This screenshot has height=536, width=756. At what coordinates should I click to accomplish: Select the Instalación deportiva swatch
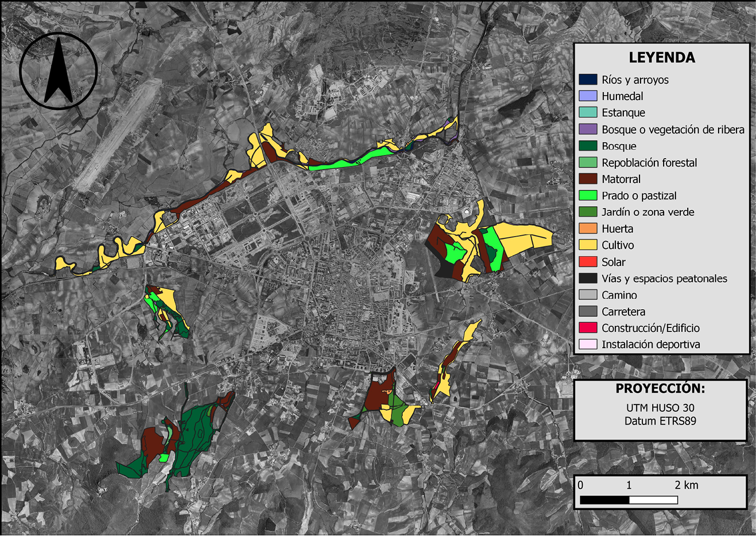(x=588, y=345)
